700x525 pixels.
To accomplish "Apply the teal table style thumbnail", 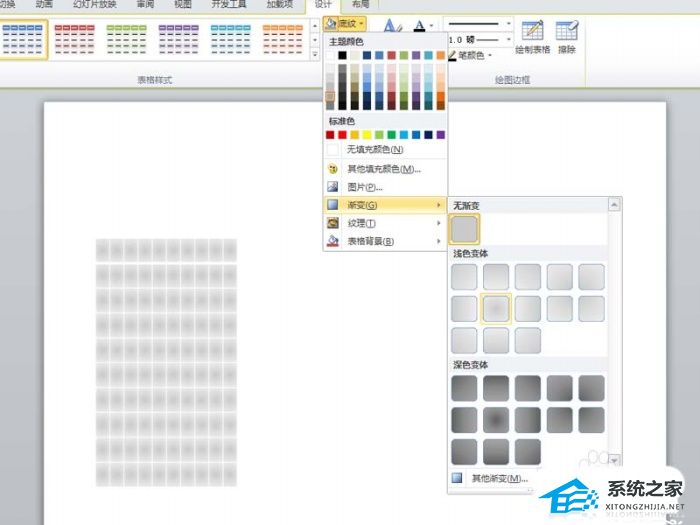I will click(230, 39).
